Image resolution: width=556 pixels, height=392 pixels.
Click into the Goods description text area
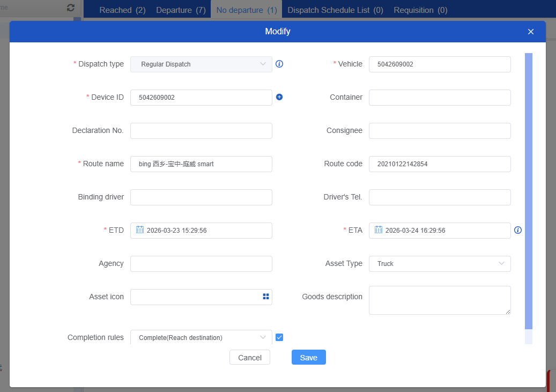pos(440,300)
